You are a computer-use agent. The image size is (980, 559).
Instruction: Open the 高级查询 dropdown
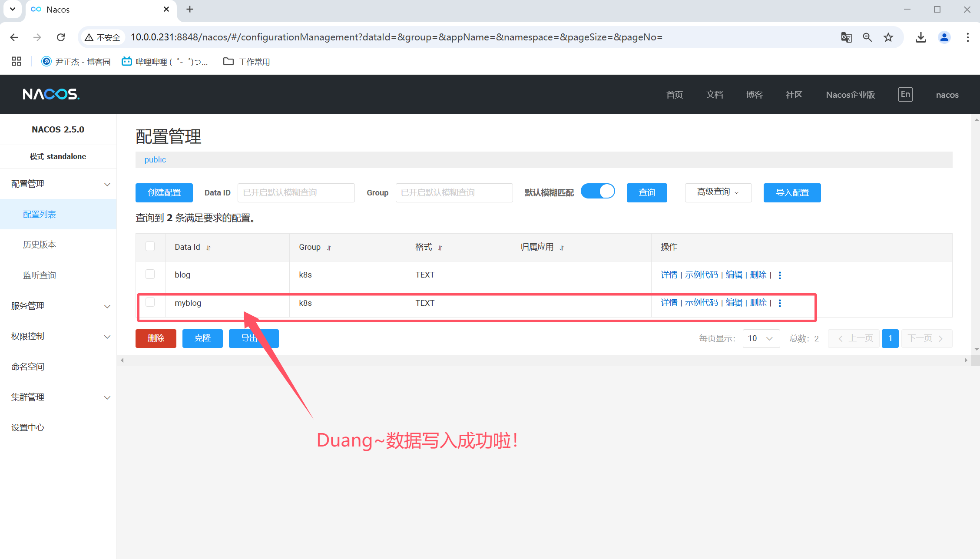[x=718, y=192]
